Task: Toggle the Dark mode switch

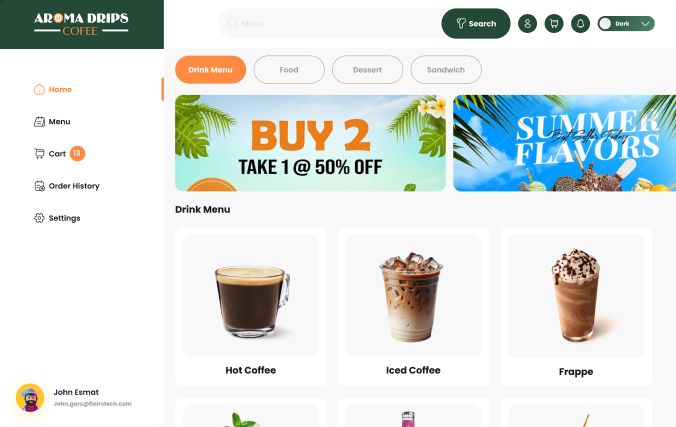Action: [605, 24]
